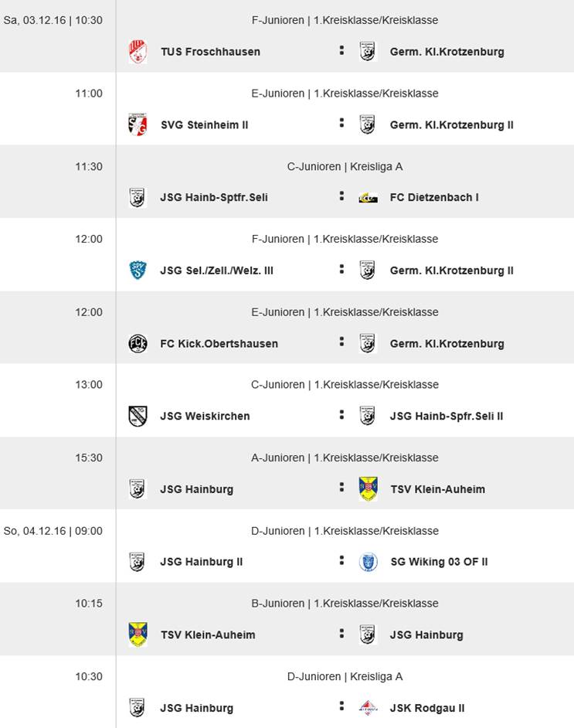Screen dimensions: 574x728
Task: Go to the JSG Hainburg II team page
Action: [x=201, y=562]
